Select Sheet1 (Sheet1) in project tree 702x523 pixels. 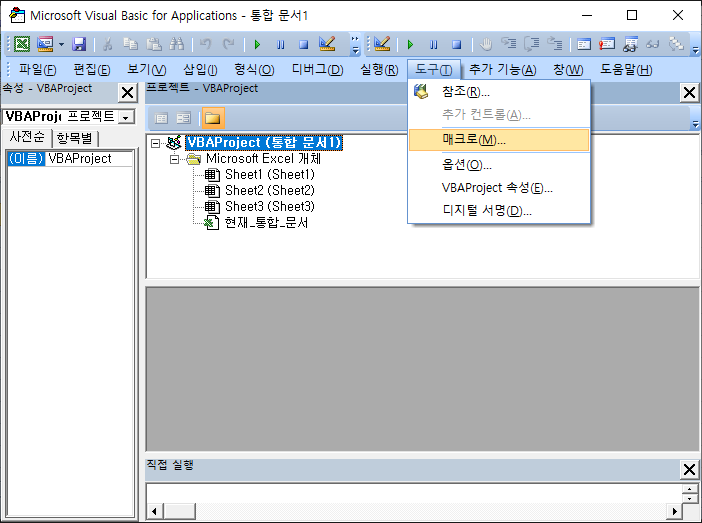click(270, 175)
